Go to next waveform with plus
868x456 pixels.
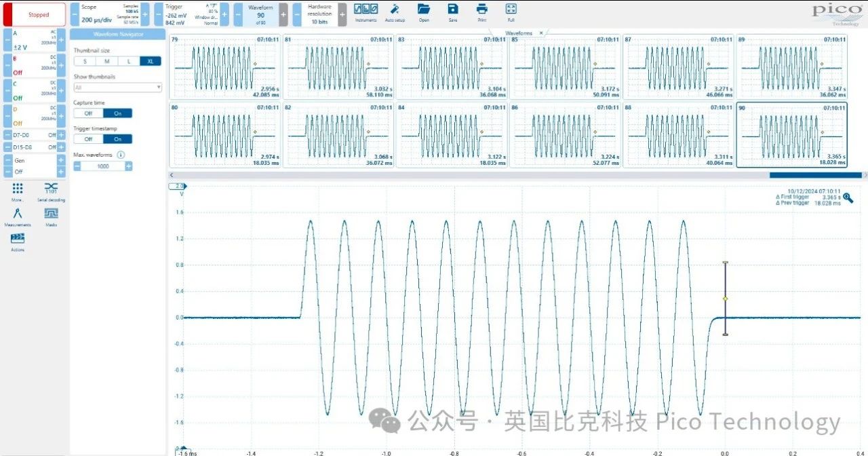(x=283, y=14)
